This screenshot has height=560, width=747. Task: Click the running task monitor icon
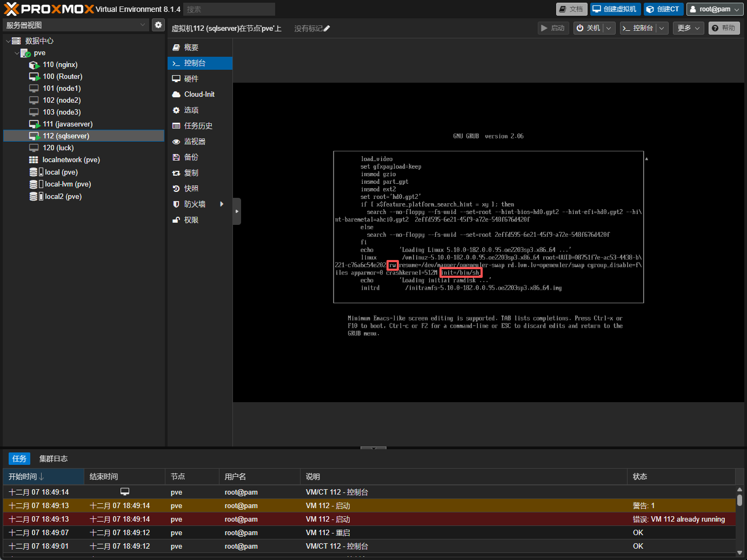coord(125,492)
